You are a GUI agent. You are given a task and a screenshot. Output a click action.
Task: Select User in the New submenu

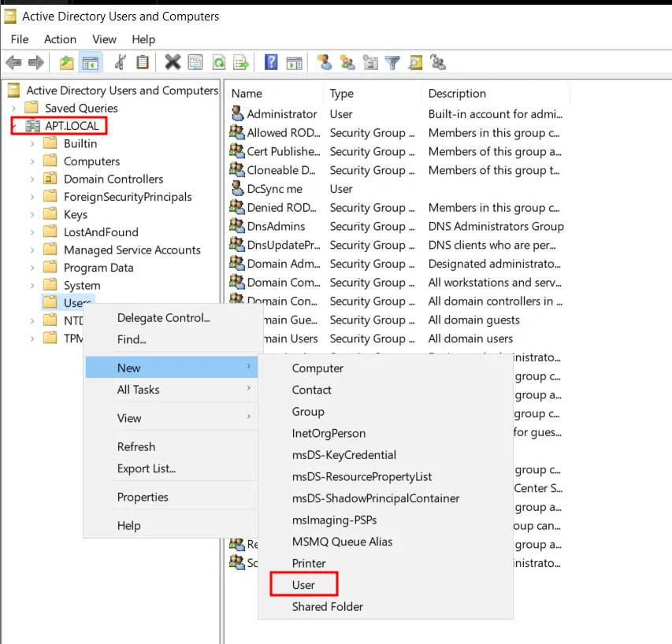point(385,585)
